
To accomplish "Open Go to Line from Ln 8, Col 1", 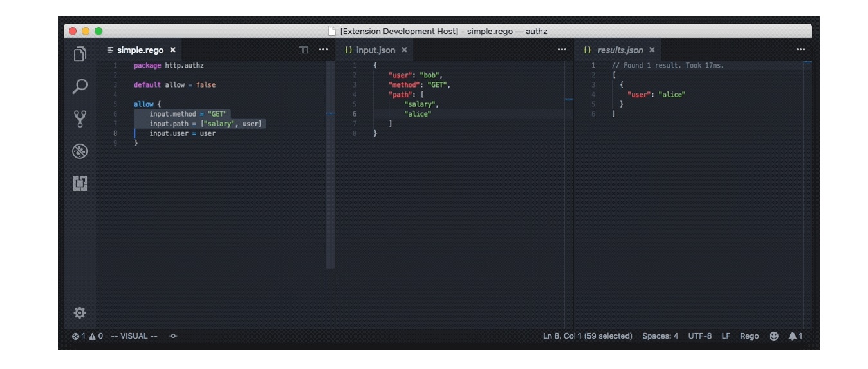I will [587, 336].
